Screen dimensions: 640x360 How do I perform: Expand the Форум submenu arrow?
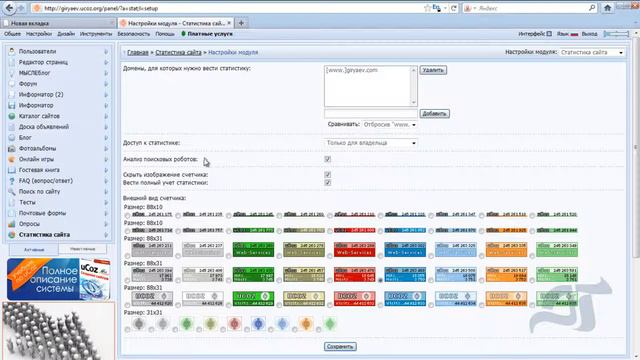click(106, 84)
